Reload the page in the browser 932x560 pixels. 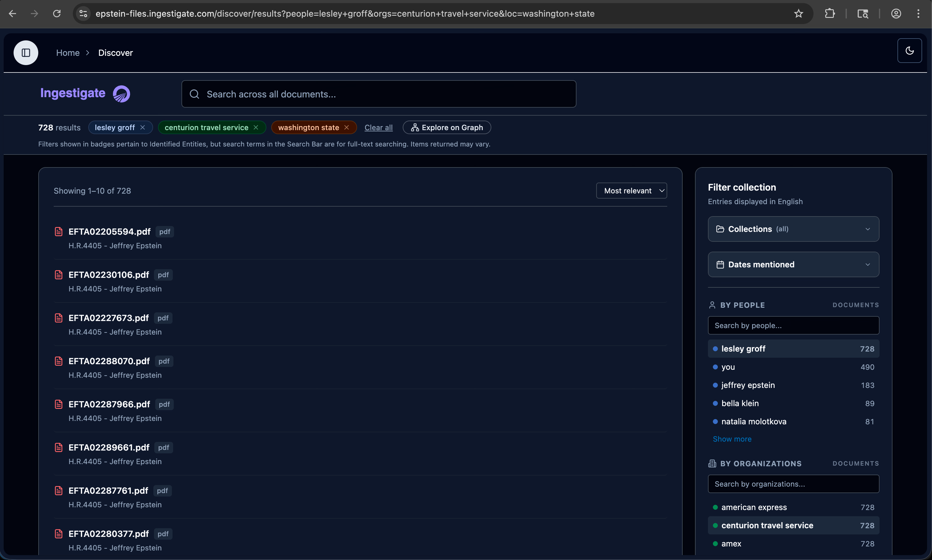pos(57,14)
